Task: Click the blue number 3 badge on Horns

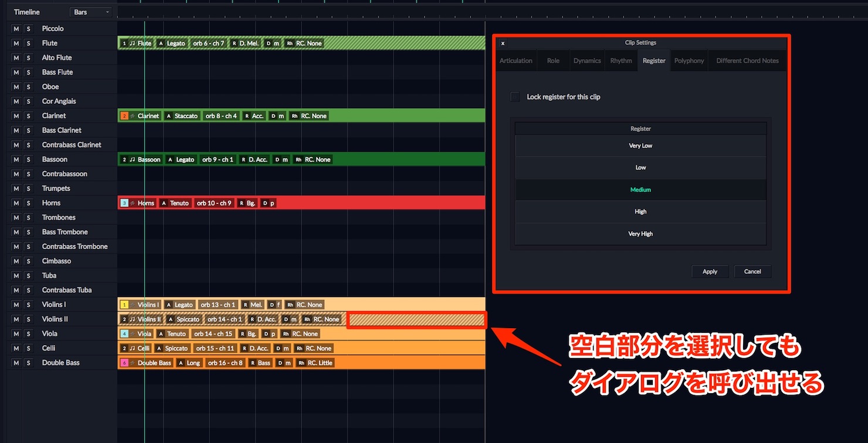Action: [124, 203]
